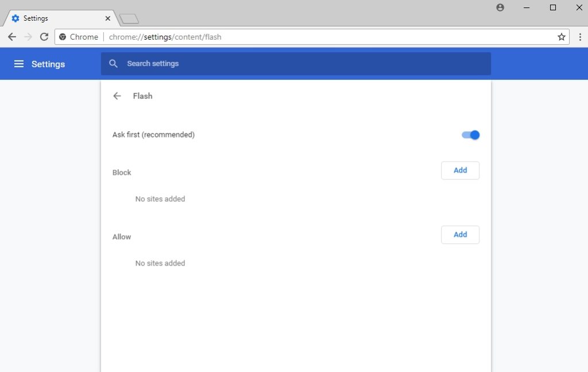The height and width of the screenshot is (372, 588).
Task: Click the Settings heading in the blue bar
Action: point(48,64)
